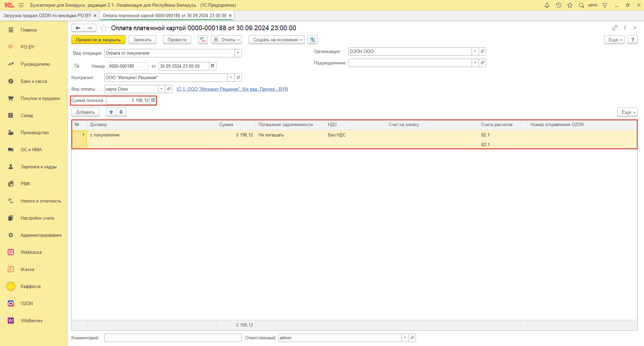
Task: Open help question mark button
Action: tap(633, 40)
